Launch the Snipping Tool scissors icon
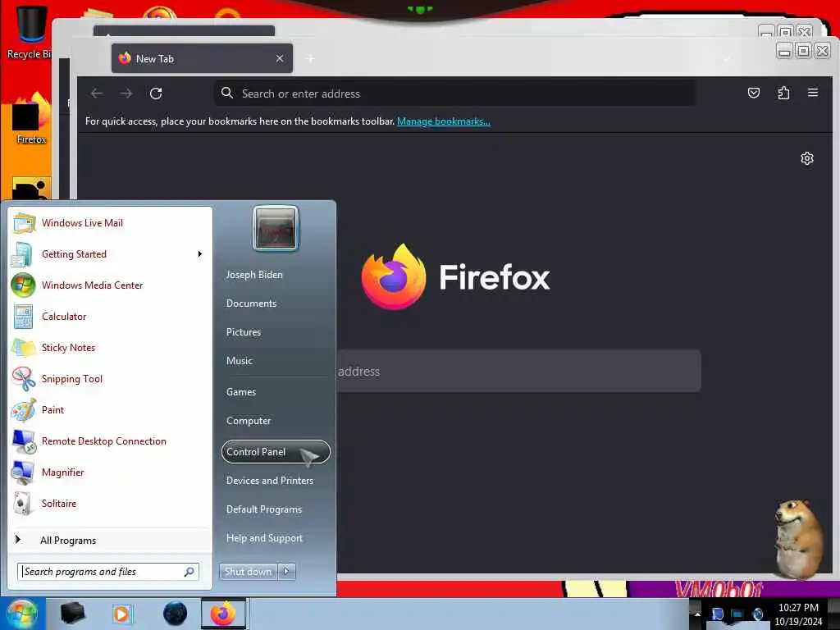The width and height of the screenshot is (840, 630). pos(24,379)
